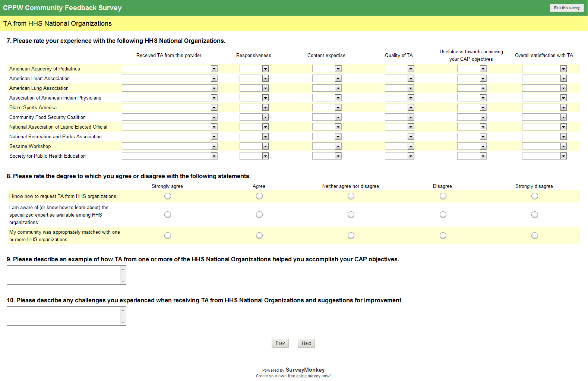The height and width of the screenshot is (381, 588).
Task: Open Quality of TA dropdown for Blaze Sports America
Action: click(x=399, y=107)
